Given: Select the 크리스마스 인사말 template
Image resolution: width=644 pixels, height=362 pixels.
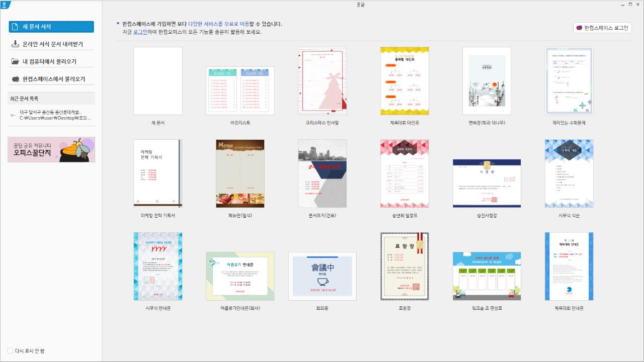Looking at the screenshot, I should pos(322,80).
